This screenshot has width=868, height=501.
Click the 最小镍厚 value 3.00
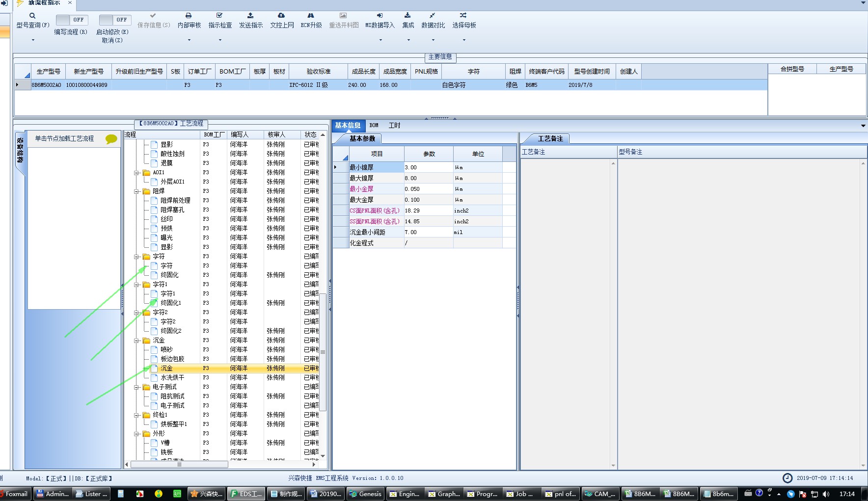pos(429,168)
